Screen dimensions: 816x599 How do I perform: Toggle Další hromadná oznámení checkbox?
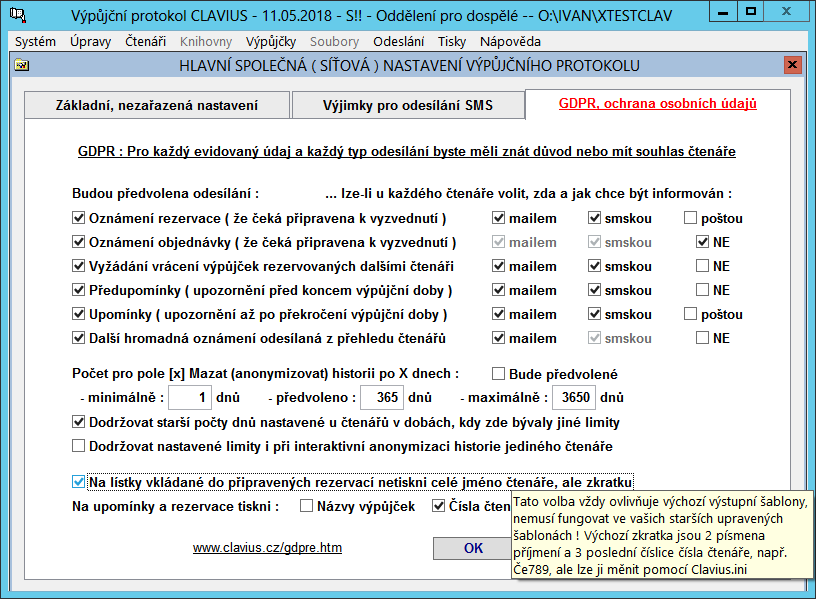coord(79,338)
